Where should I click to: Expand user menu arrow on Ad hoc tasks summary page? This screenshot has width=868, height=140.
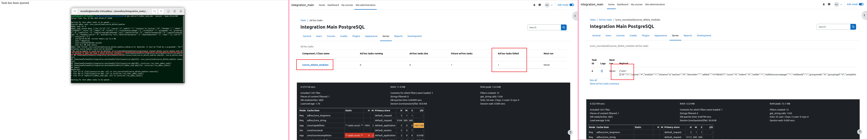(552, 5)
